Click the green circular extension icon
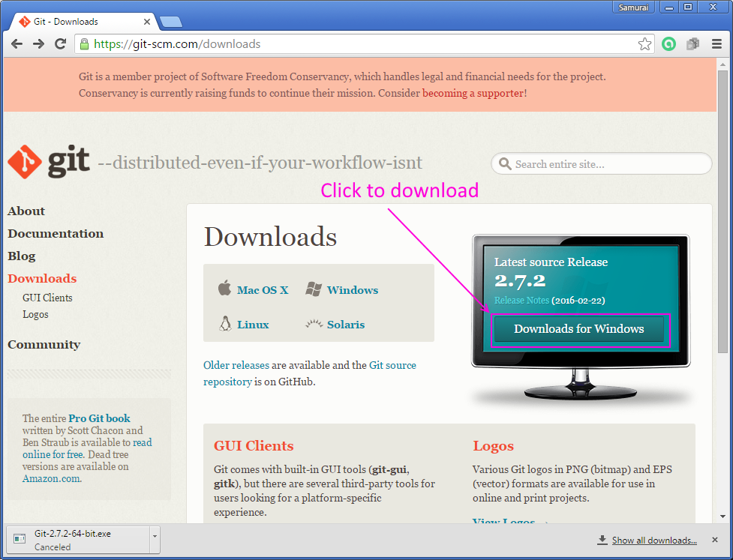Screen dimensions: 733x560 coord(668,44)
